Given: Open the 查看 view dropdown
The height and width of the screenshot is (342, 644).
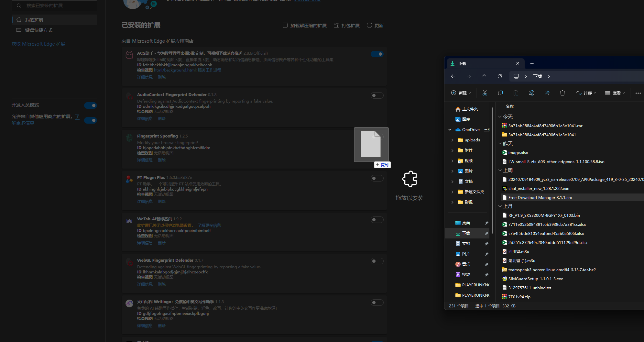Looking at the screenshot, I should [x=615, y=93].
